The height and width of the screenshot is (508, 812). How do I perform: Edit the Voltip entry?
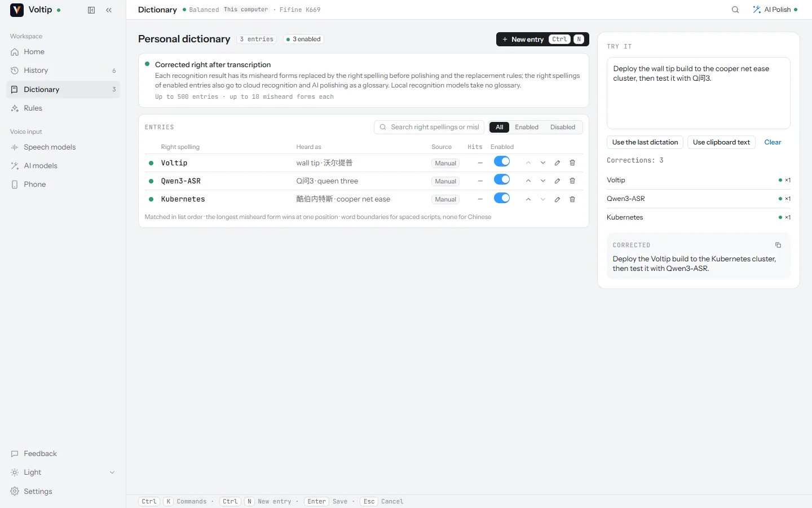click(x=557, y=163)
